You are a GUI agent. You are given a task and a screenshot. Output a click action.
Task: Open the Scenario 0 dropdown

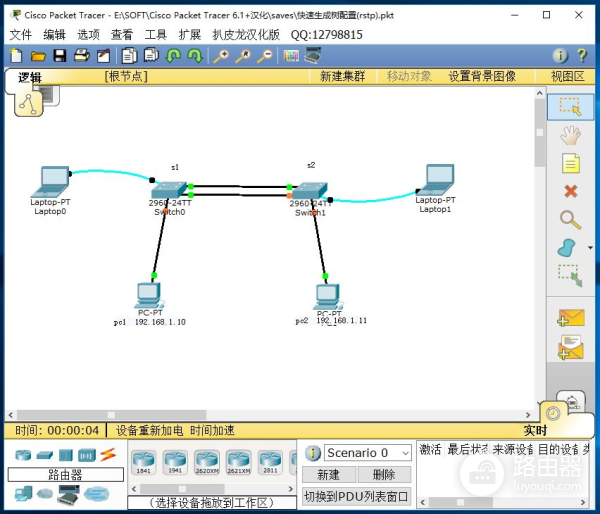[x=367, y=453]
